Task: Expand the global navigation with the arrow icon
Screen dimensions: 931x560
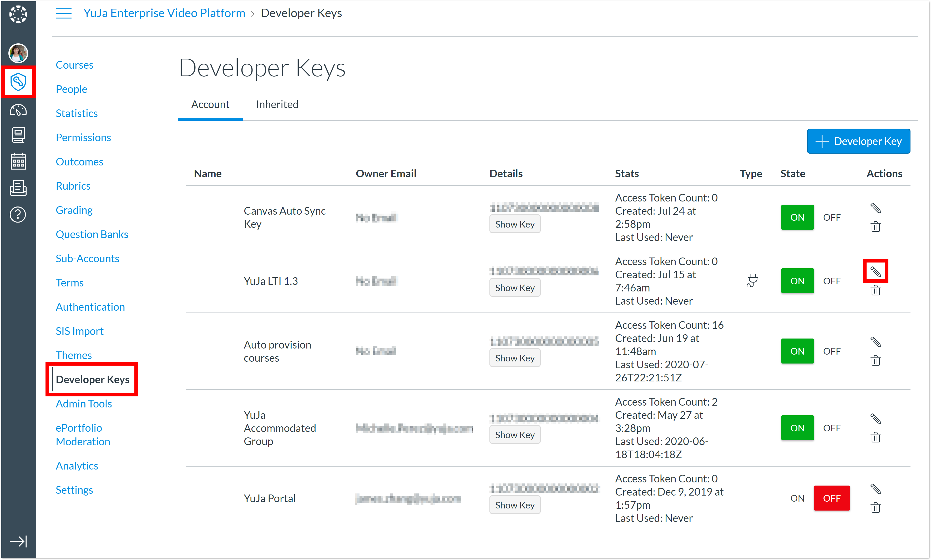Action: coord(18,541)
